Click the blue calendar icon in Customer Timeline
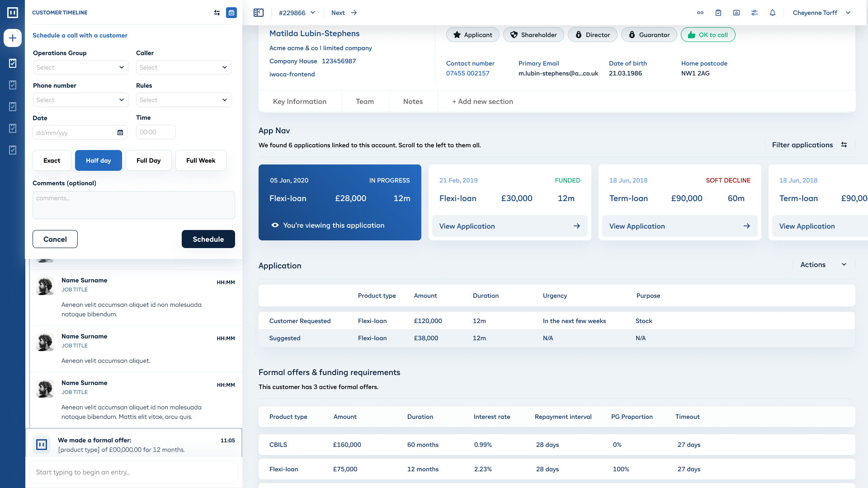The height and width of the screenshot is (488, 868). click(x=231, y=13)
